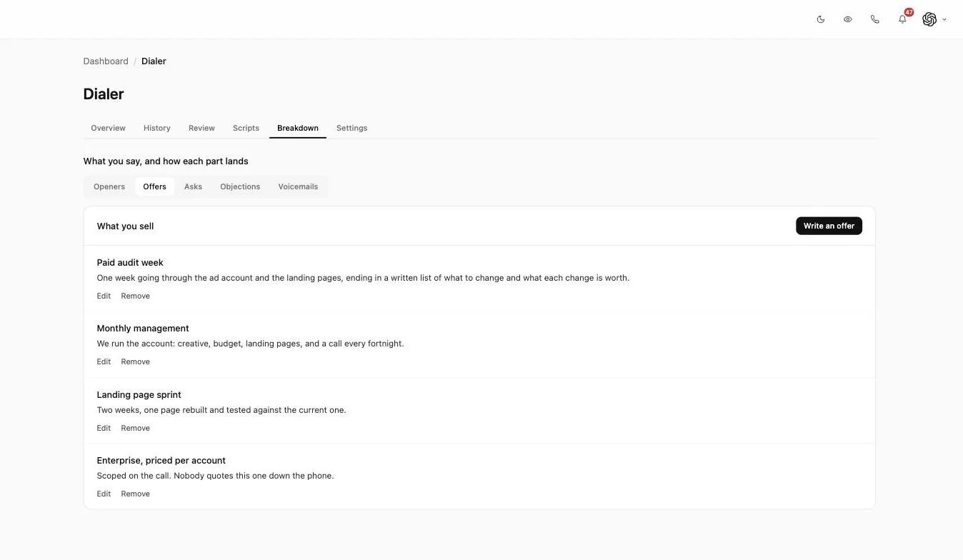Click the Dialer breadcrumb text
The image size is (963, 560).
pos(154,61)
